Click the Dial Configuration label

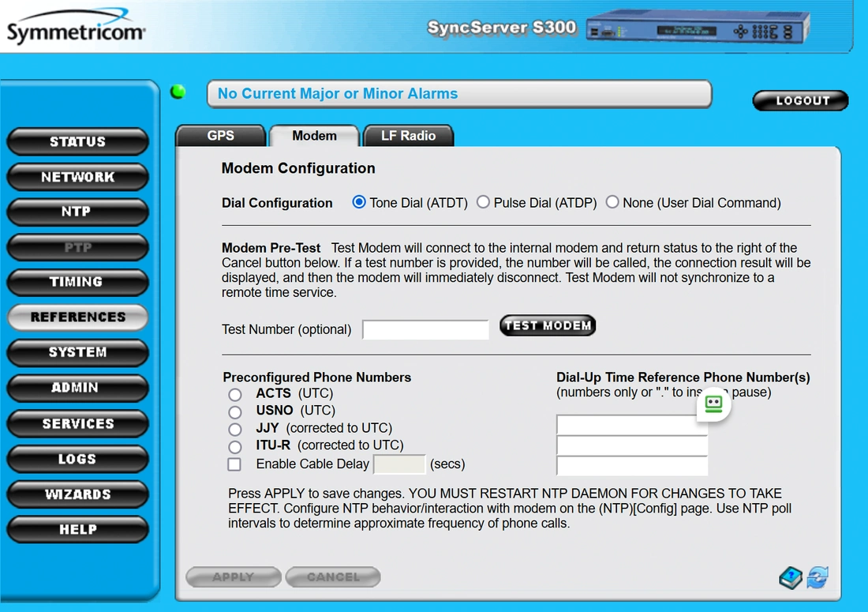point(277,203)
